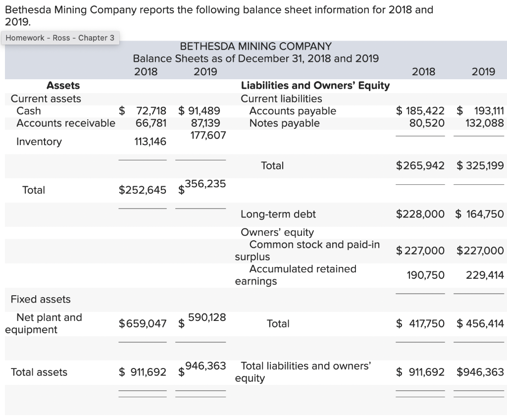Click the Long-term debt label

(278, 214)
